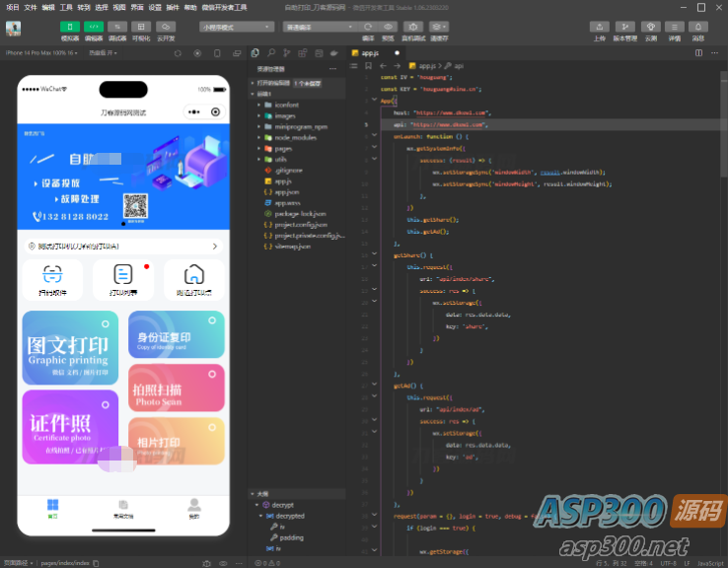This screenshot has height=568, width=728.
Task: Open the 详情 (details) panel icon
Action: coord(675,27)
